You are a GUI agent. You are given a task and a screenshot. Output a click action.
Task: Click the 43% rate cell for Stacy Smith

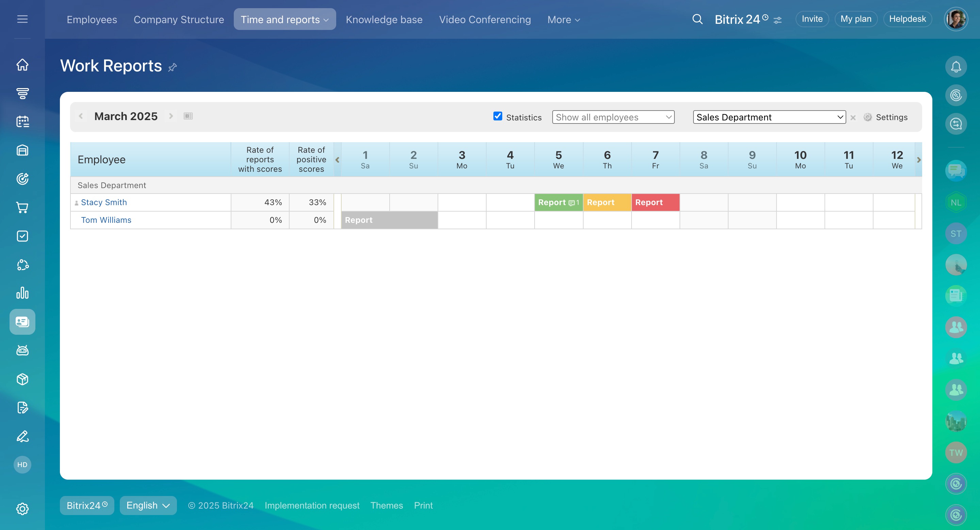pyautogui.click(x=260, y=202)
